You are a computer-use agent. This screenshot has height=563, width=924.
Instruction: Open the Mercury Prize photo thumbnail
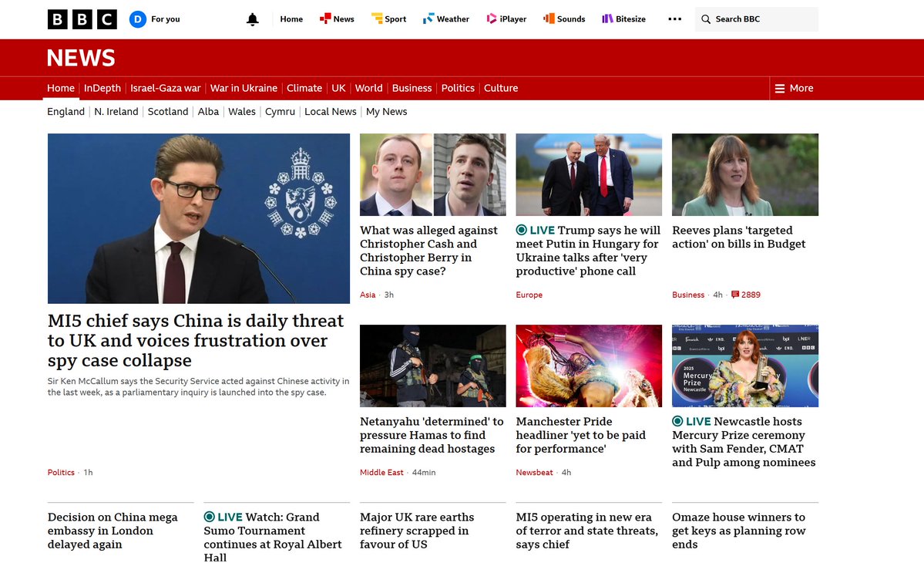(x=745, y=366)
